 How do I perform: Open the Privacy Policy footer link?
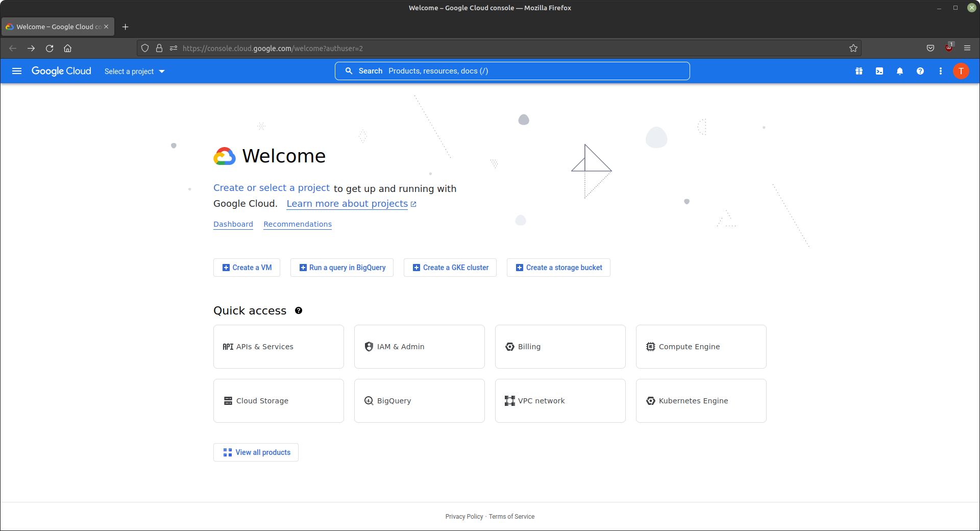(464, 517)
